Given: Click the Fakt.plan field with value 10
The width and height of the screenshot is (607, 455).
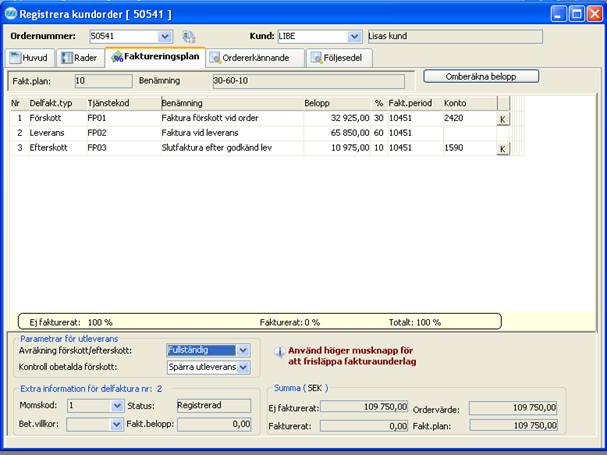Looking at the screenshot, I should (103, 81).
